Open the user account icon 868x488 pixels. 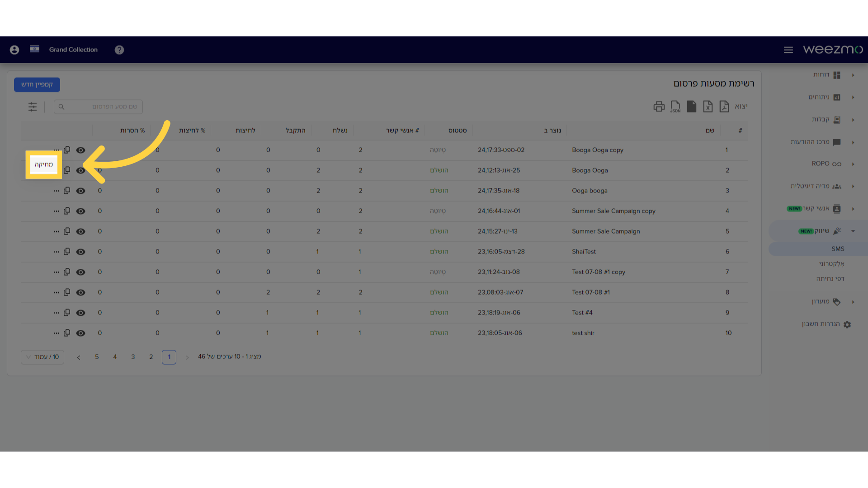coord(14,50)
